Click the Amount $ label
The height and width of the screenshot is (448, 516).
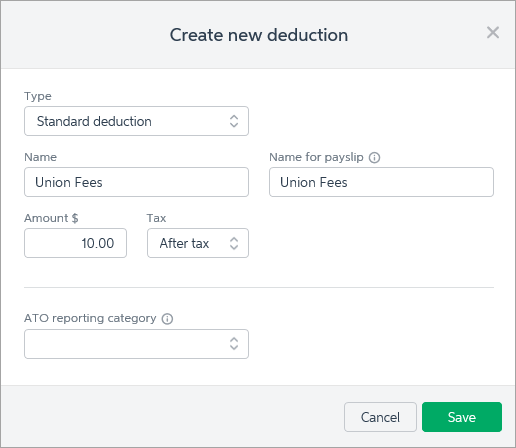[51, 218]
